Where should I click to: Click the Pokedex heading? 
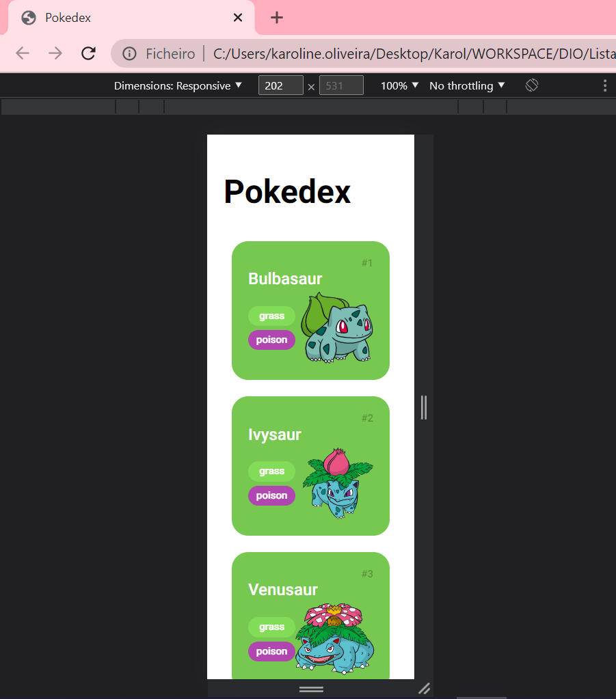pyautogui.click(x=287, y=192)
